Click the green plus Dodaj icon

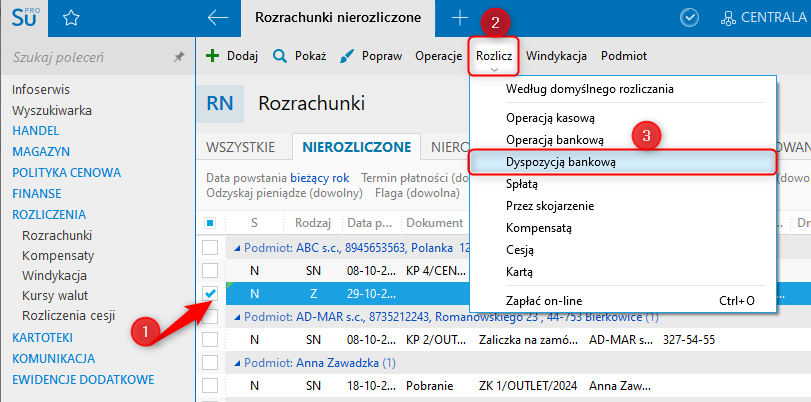(213, 56)
